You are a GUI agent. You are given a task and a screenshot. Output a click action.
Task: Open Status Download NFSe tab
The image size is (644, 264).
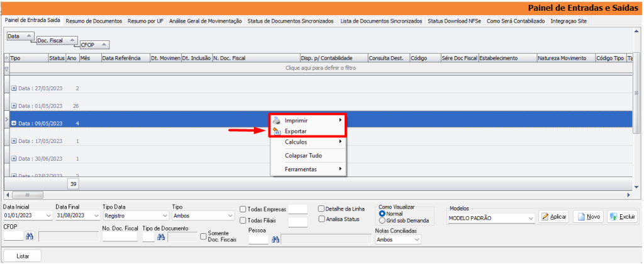coord(455,21)
